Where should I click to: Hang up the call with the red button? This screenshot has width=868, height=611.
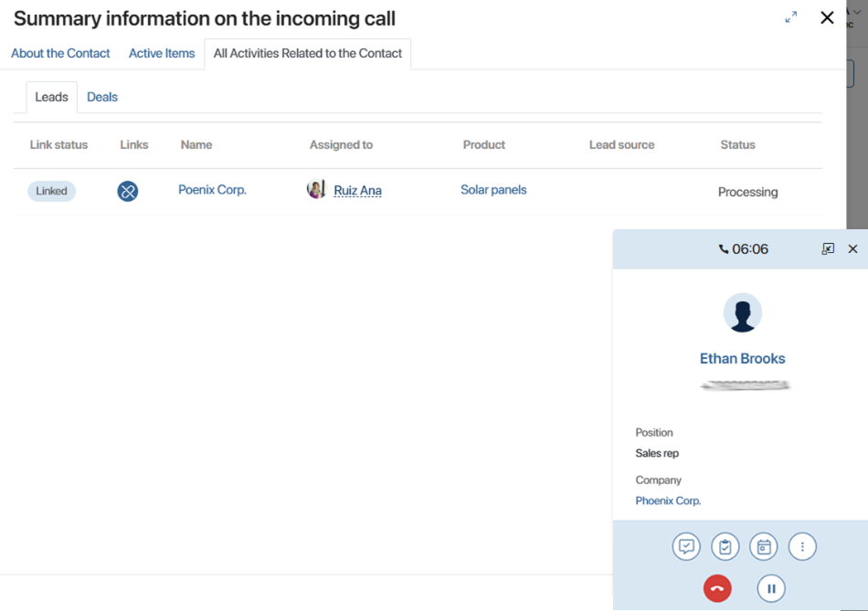[x=717, y=588]
